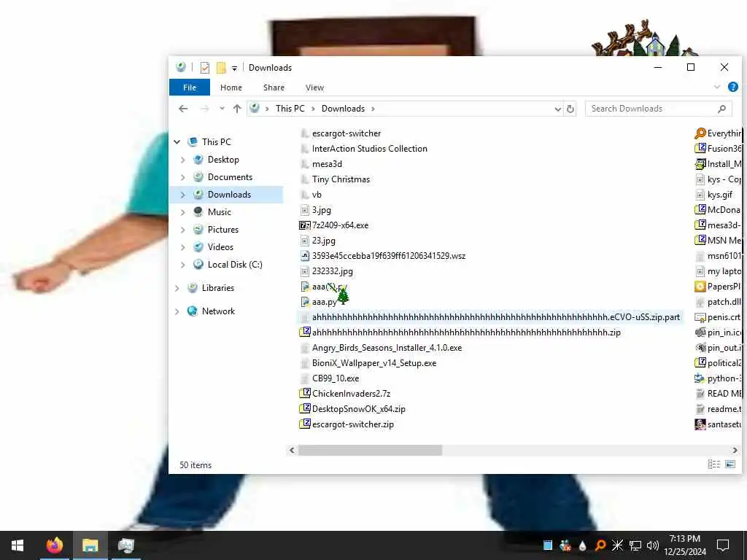Collapse the This PC tree node
Image resolution: width=747 pixels, height=560 pixels.
[177, 142]
